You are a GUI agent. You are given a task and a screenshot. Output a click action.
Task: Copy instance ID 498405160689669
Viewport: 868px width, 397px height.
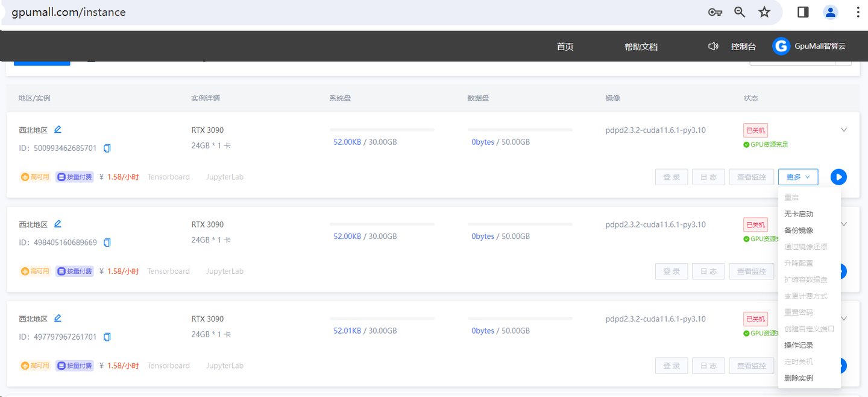pos(107,243)
